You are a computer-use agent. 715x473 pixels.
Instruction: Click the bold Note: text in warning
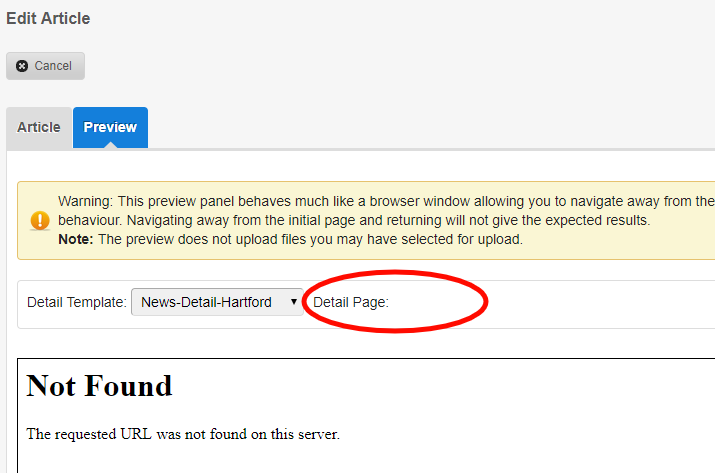pos(76,239)
